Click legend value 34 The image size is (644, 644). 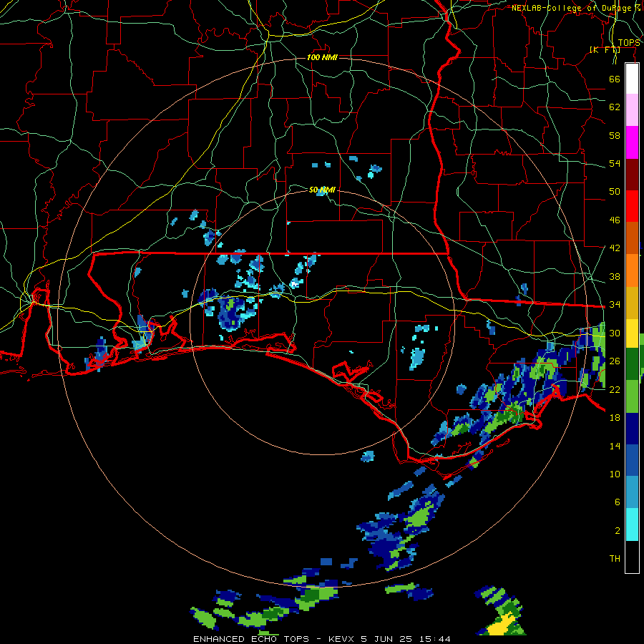[x=615, y=304]
